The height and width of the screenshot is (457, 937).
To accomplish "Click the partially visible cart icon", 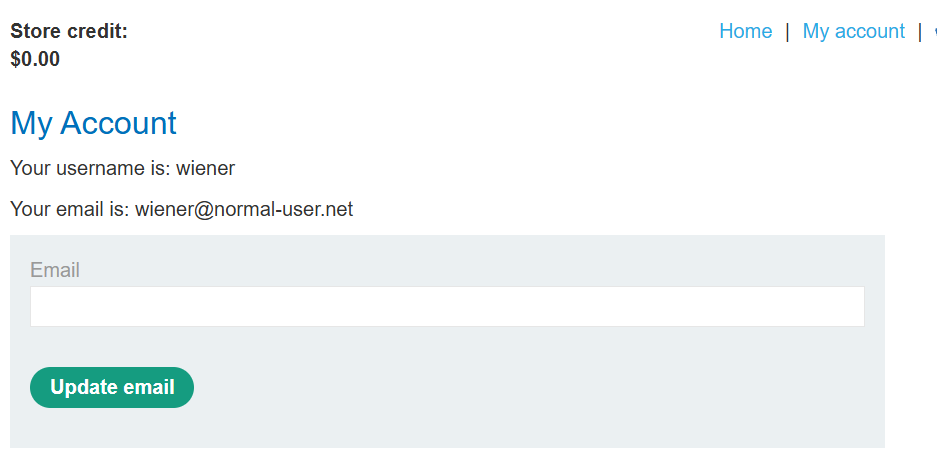I will (x=935, y=31).
